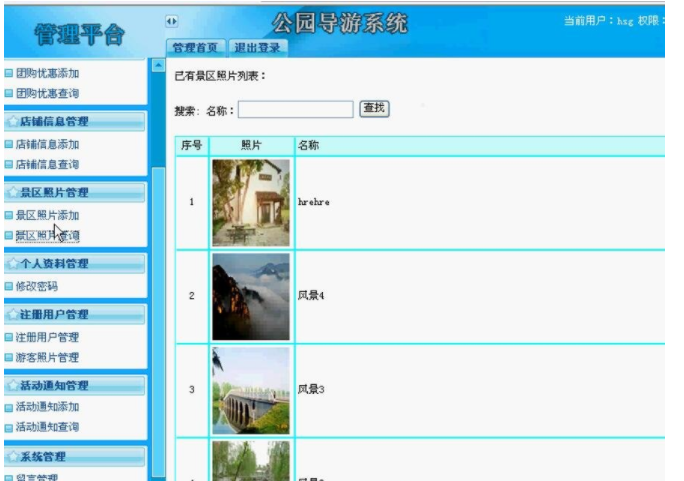684x481 pixels.
Task: Click the star icon beside 系统管理
Action: [x=13, y=457]
